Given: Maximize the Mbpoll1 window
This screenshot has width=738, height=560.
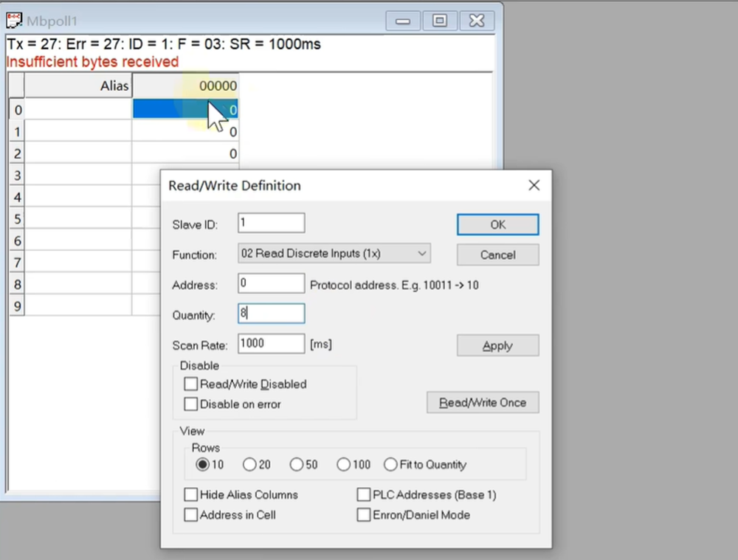Looking at the screenshot, I should tap(440, 21).
